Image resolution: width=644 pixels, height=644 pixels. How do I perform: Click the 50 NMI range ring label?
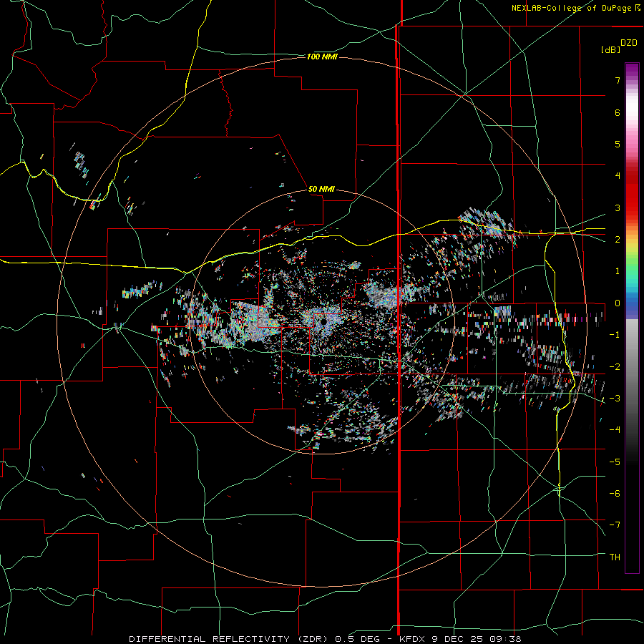tap(321, 189)
